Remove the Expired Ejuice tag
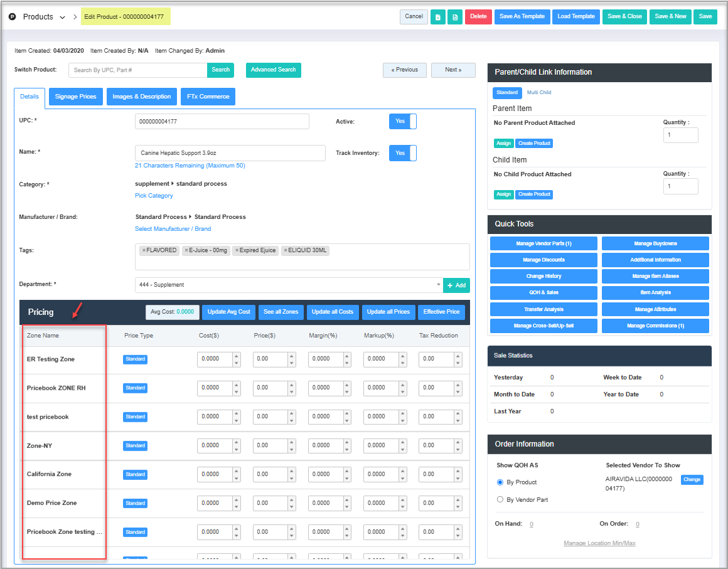Screen dimensions: 728x569 [237, 250]
